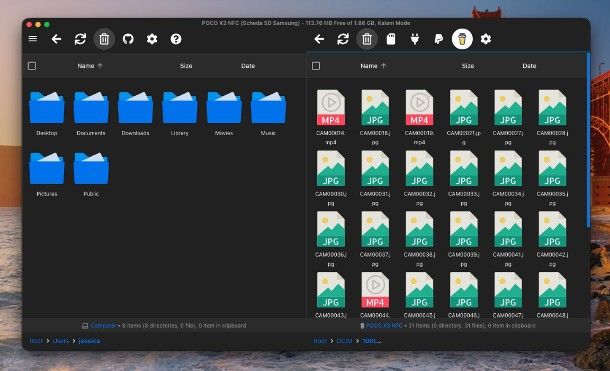The height and width of the screenshot is (371, 610).
Task: Go back in the Computer pane
Action: (56, 39)
